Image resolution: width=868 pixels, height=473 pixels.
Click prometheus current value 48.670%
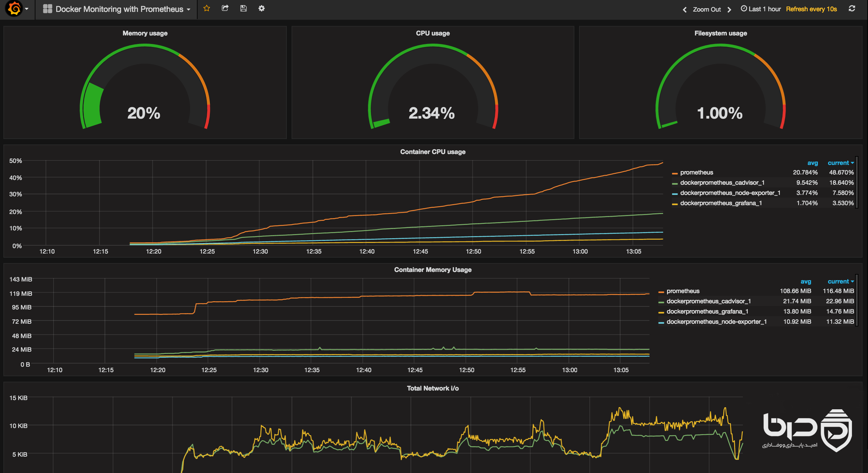(x=841, y=172)
